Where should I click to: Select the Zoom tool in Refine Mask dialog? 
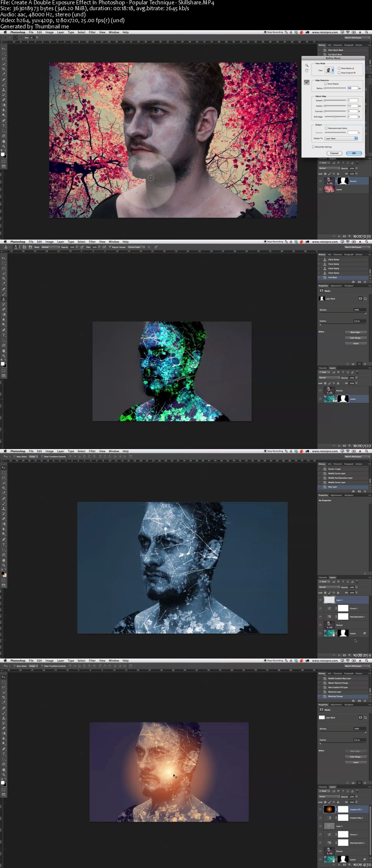click(307, 65)
